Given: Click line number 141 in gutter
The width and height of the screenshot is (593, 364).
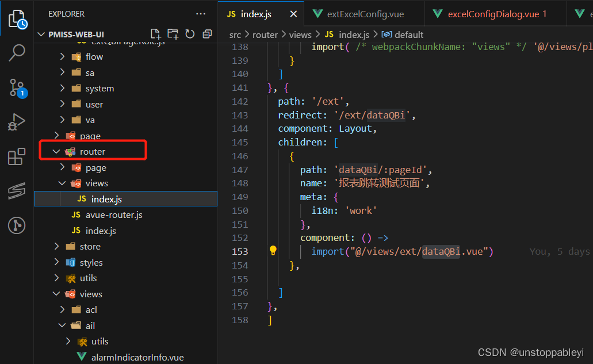Looking at the screenshot, I should [x=240, y=87].
